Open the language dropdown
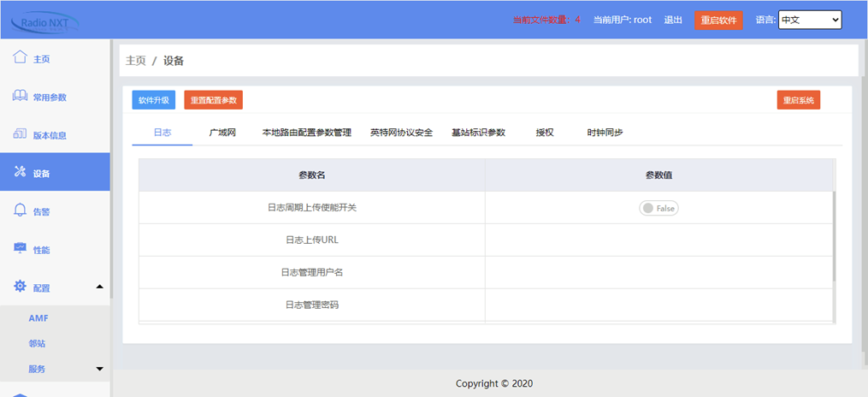Screen dimensions: 868x397 tap(809, 20)
